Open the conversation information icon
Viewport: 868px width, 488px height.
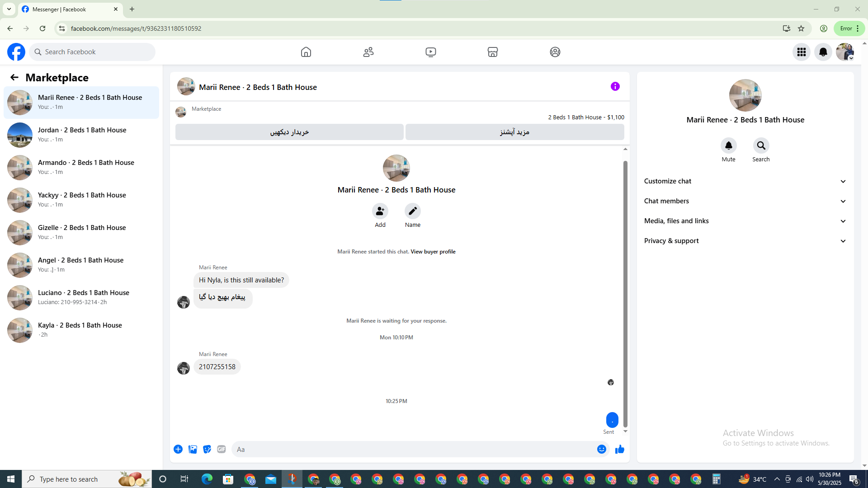pyautogui.click(x=615, y=86)
